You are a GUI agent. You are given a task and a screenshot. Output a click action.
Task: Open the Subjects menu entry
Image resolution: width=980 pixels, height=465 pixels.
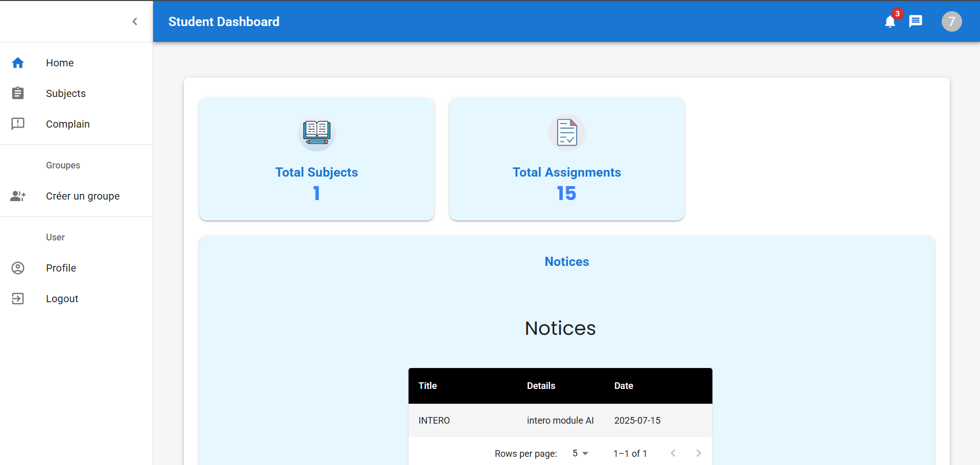pyautogui.click(x=66, y=93)
